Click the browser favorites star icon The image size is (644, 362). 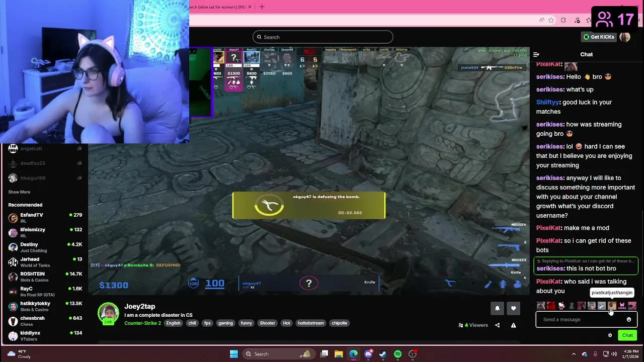pos(551,20)
